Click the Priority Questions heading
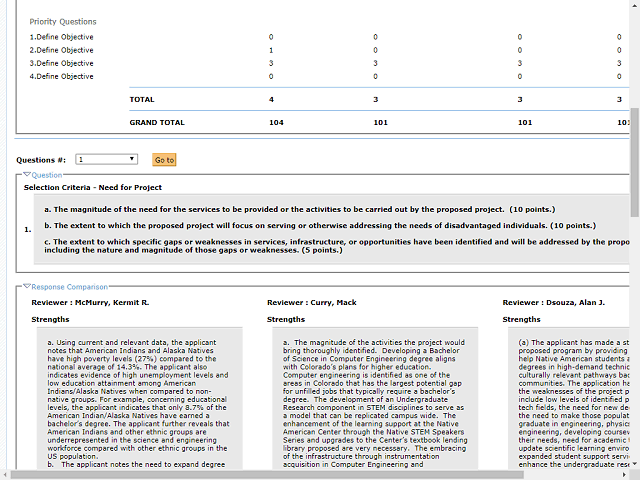 coord(63,21)
